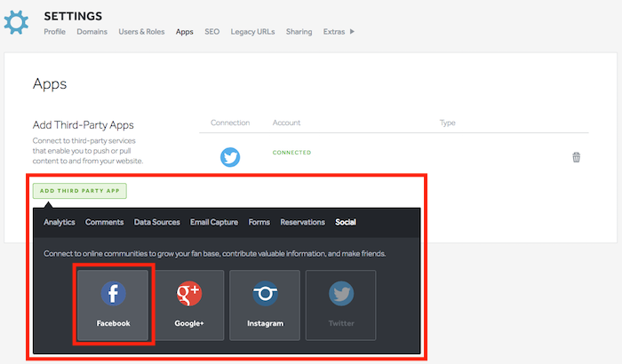
Task: Click the Type column header
Action: pyautogui.click(x=448, y=123)
